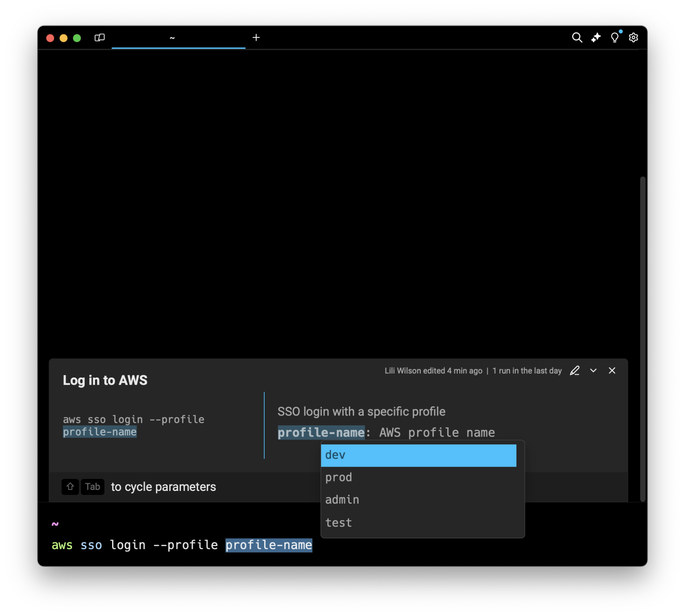Screen dimensions: 685x616
Task: Open the settings gear icon
Action: (633, 37)
